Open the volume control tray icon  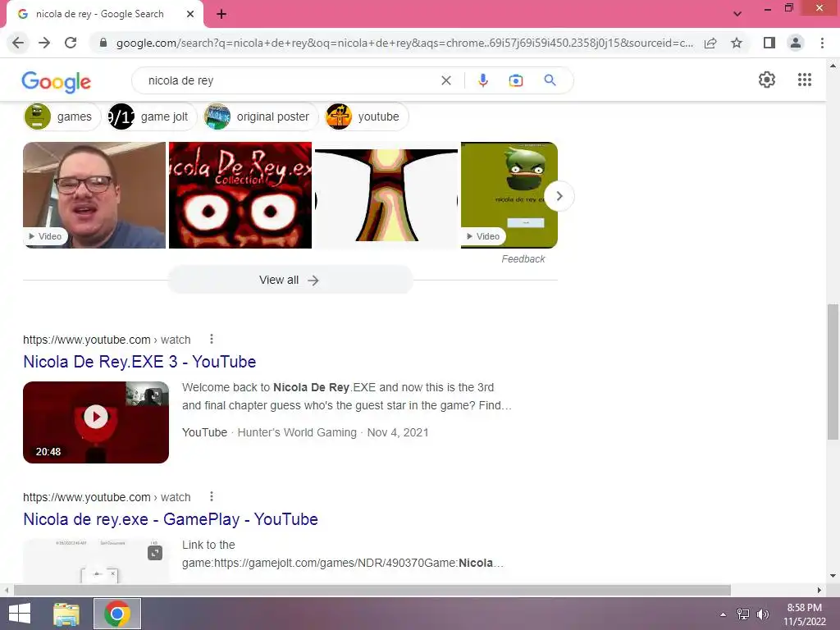tap(763, 614)
